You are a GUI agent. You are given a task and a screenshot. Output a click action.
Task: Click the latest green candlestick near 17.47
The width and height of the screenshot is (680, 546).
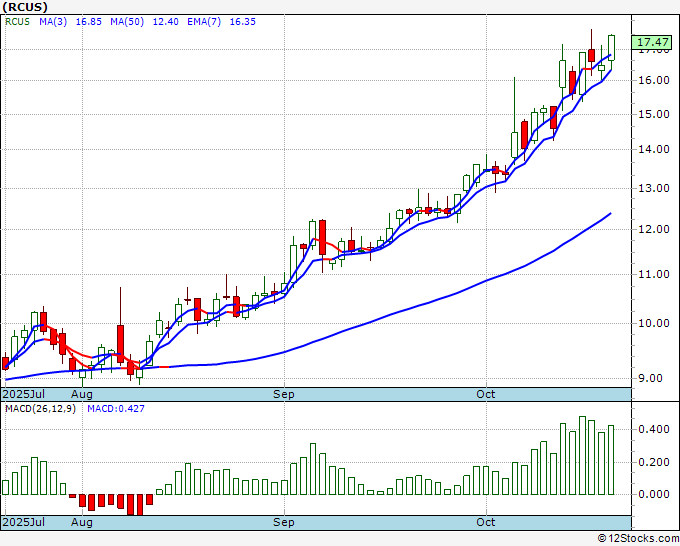click(611, 48)
